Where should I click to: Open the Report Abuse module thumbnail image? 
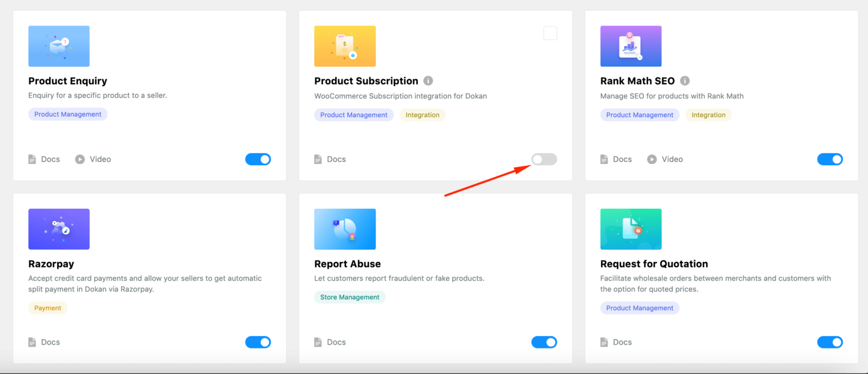click(345, 229)
